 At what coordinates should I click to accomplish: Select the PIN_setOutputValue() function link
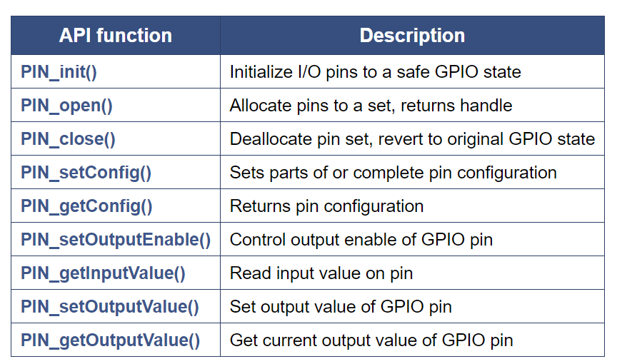[110, 307]
